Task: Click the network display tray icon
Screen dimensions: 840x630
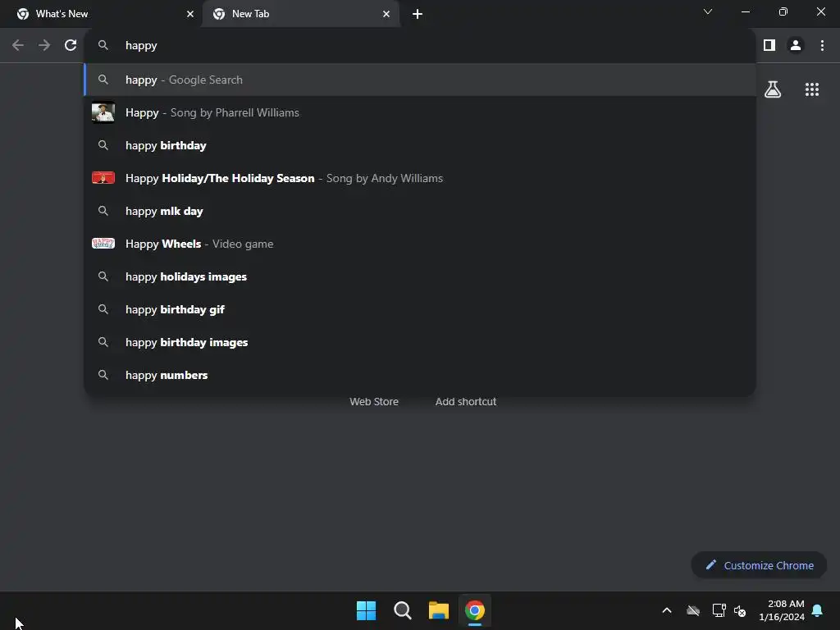Action: click(x=719, y=610)
